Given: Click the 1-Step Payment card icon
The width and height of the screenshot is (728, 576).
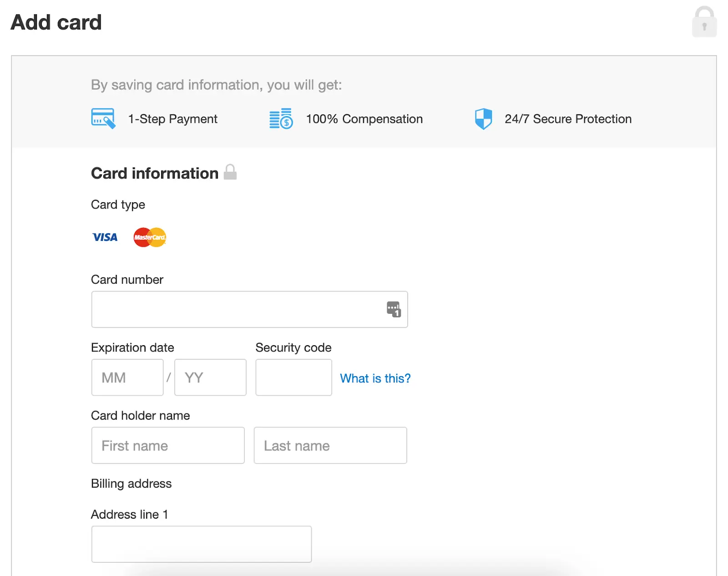Looking at the screenshot, I should click(x=102, y=118).
